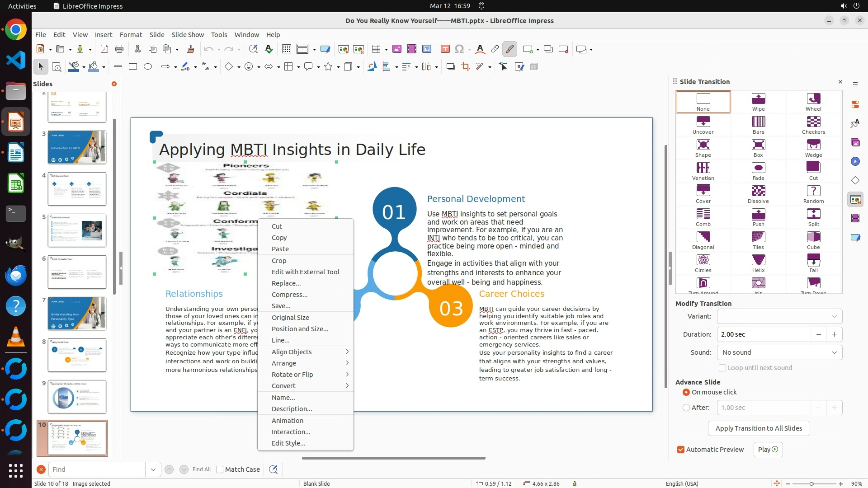Select the Ellipse drawing tool
The image size is (868, 488).
click(147, 67)
